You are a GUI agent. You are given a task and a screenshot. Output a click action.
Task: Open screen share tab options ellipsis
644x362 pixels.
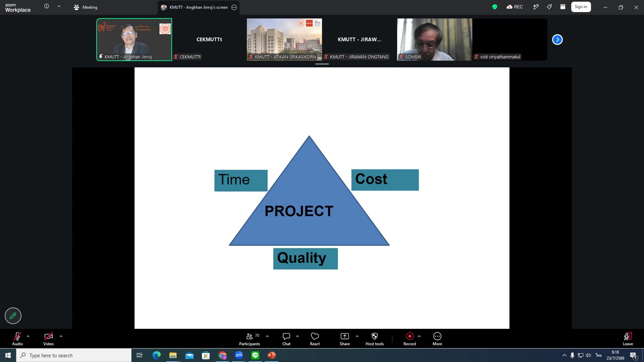click(234, 7)
